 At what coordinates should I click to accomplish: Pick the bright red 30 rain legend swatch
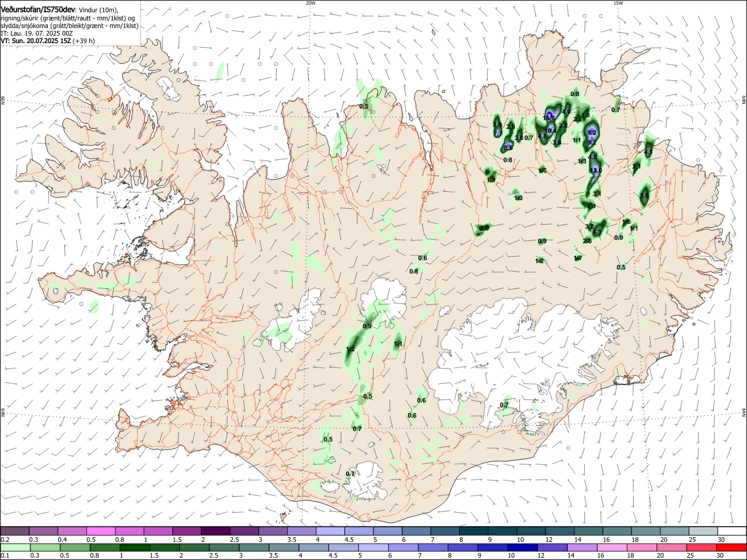(x=732, y=547)
